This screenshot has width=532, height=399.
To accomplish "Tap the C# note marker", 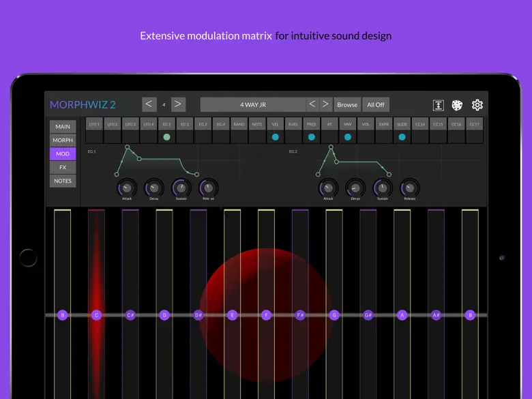I will (130, 315).
